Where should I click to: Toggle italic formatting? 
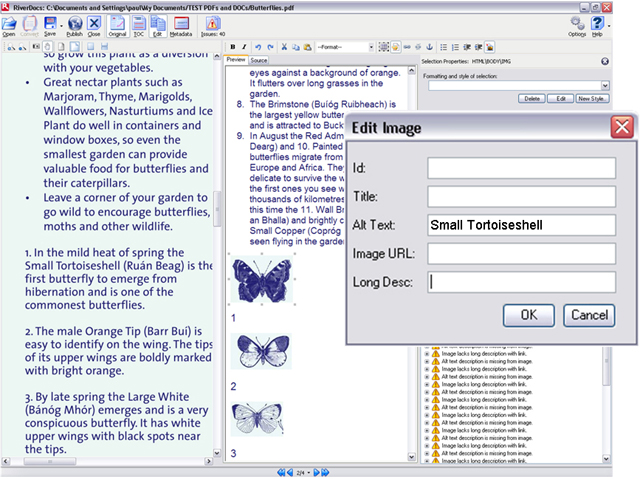tap(244, 47)
